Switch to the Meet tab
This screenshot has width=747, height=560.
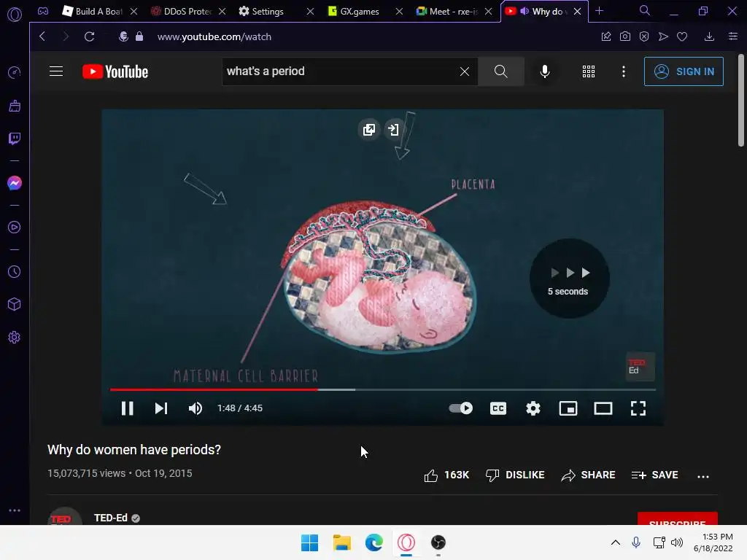[x=453, y=11]
